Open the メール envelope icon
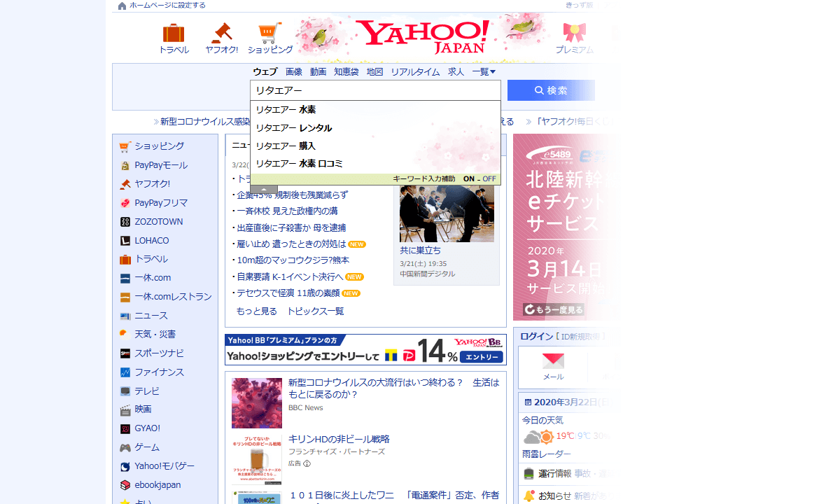 [x=553, y=361]
